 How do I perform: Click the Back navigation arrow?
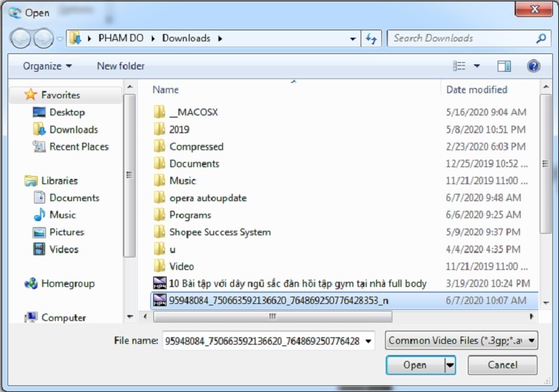click(x=21, y=38)
